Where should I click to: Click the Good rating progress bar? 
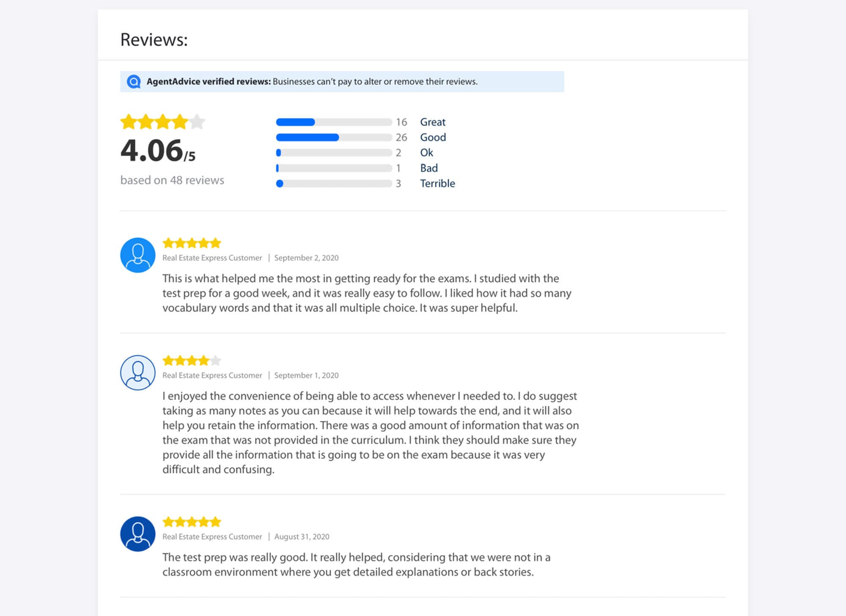pyautogui.click(x=334, y=137)
